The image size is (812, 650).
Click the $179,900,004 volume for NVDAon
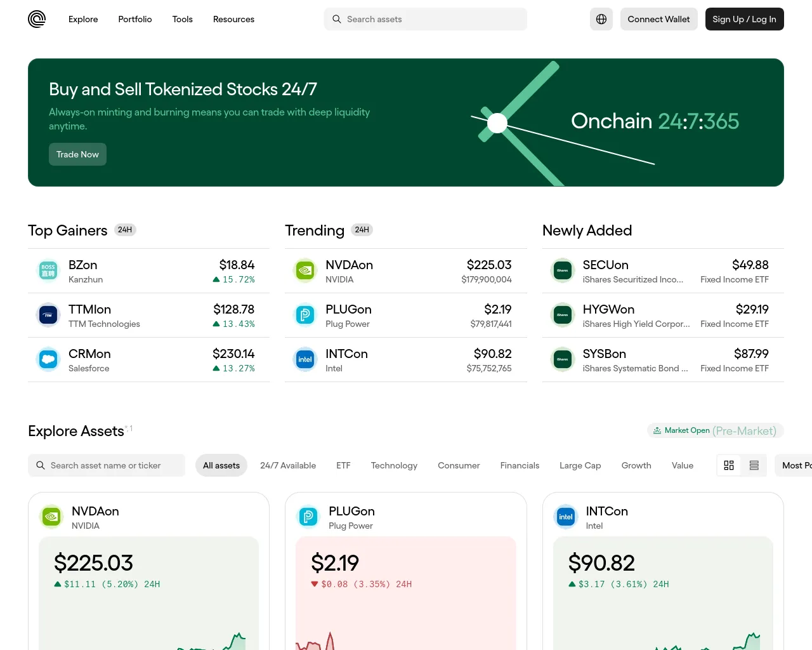(487, 279)
